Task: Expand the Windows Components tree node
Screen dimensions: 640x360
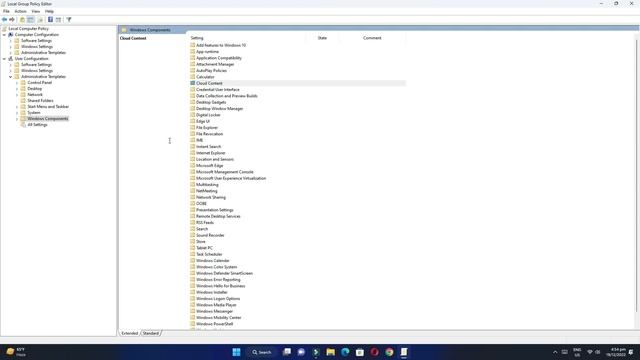Action: (17, 119)
